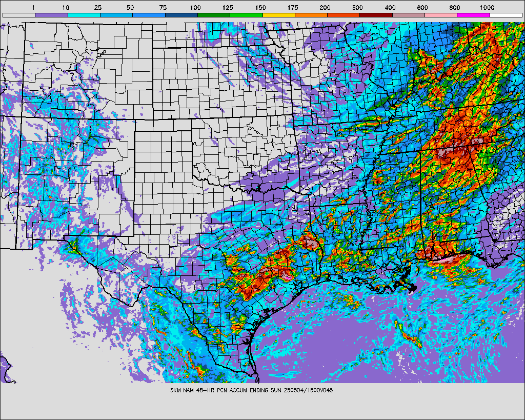Click the cyan swatch between 10 and 25
The height and width of the screenshot is (420, 525).
84,15
